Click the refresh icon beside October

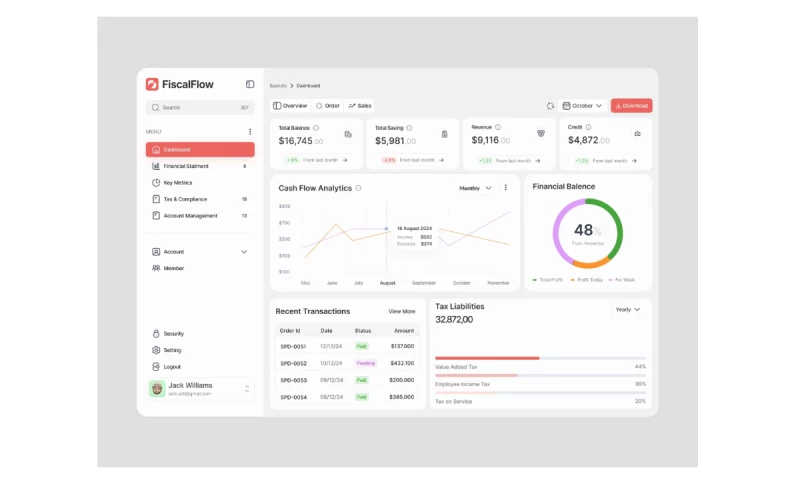550,106
